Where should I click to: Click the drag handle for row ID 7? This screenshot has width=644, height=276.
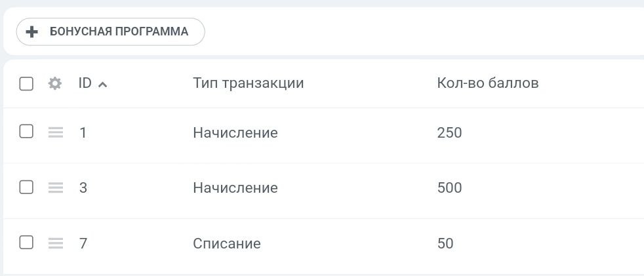56,244
